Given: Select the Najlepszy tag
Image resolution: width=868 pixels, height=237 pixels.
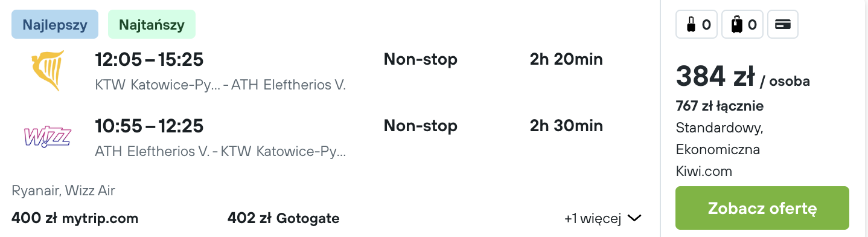Looking at the screenshot, I should point(55,25).
